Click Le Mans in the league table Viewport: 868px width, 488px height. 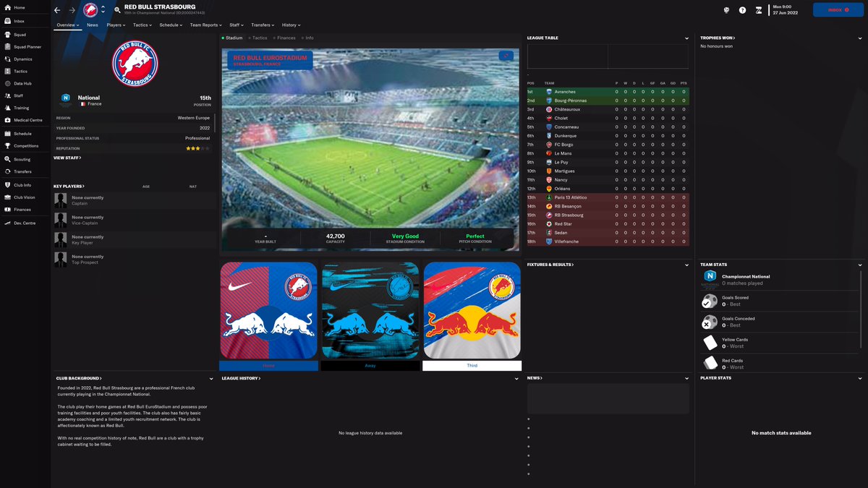(563, 153)
